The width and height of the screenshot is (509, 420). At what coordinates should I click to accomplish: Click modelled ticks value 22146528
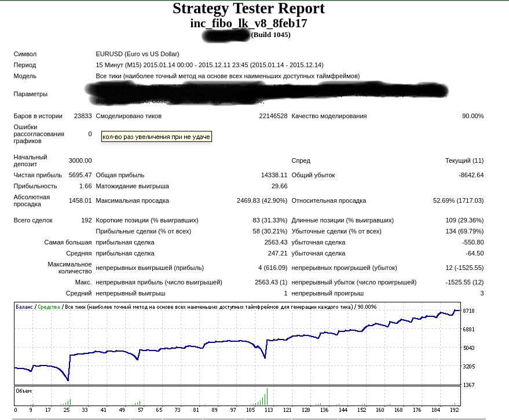pos(273,116)
